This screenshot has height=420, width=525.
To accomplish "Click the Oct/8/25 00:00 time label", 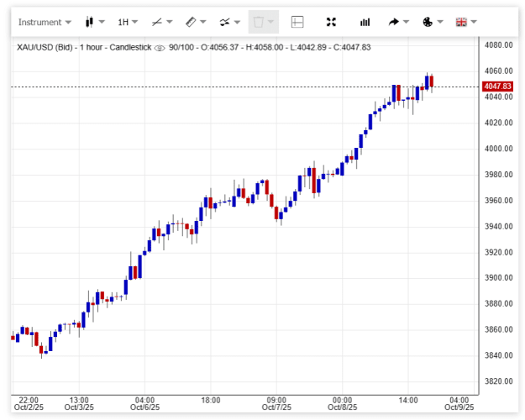I will coord(342,403).
